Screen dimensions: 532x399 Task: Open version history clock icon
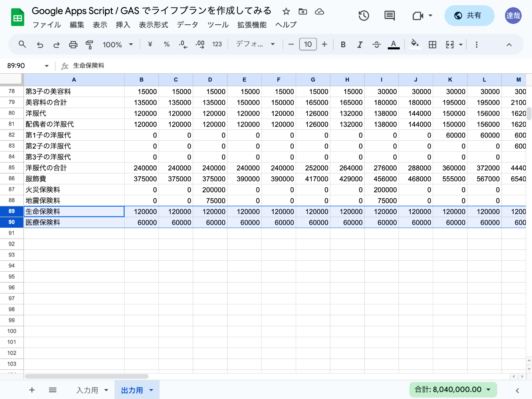[364, 16]
